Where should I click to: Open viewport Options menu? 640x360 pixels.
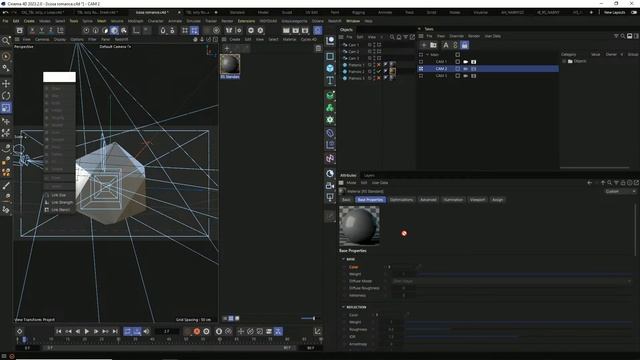click(77, 40)
